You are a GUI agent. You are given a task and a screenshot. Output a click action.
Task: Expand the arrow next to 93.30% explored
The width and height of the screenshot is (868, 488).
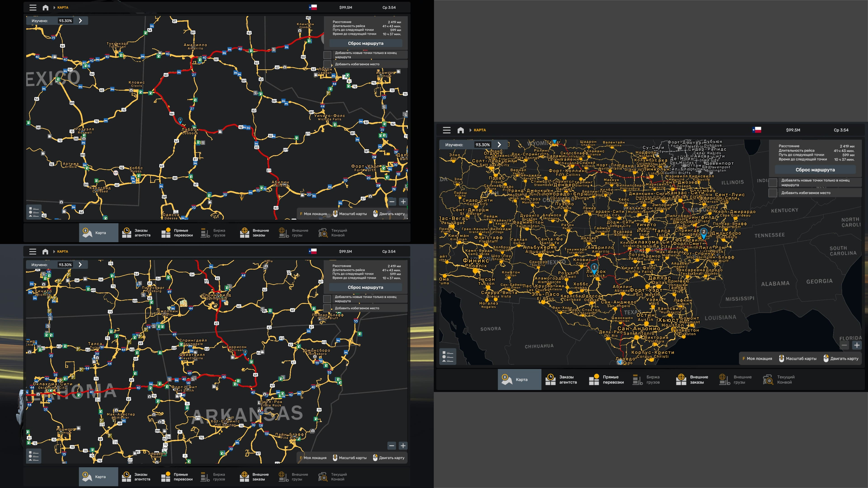coord(80,21)
